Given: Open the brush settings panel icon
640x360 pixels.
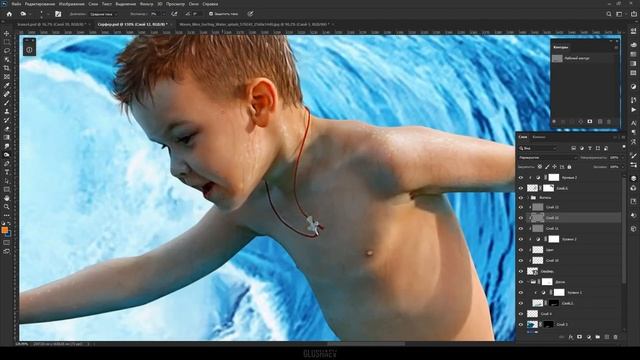Looking at the screenshot, I should (x=58, y=14).
